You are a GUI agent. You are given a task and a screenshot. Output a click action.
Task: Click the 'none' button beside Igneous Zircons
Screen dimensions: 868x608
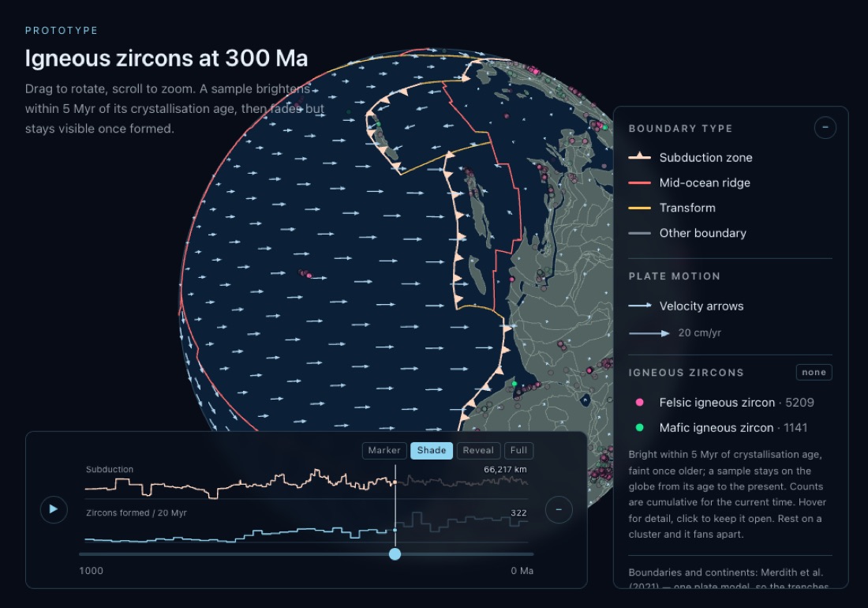point(814,372)
